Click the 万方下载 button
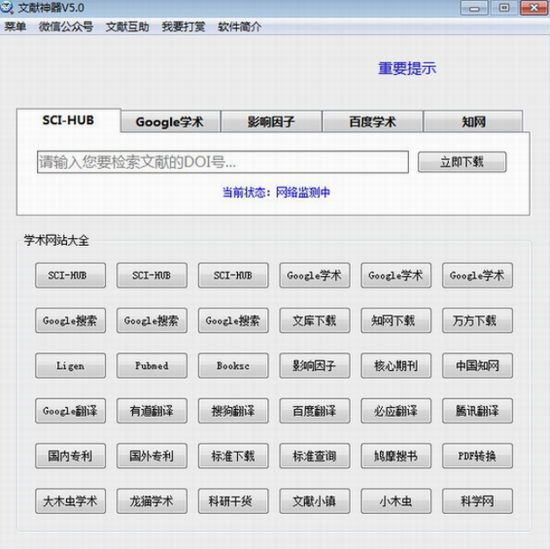The image size is (550, 549). tap(477, 321)
